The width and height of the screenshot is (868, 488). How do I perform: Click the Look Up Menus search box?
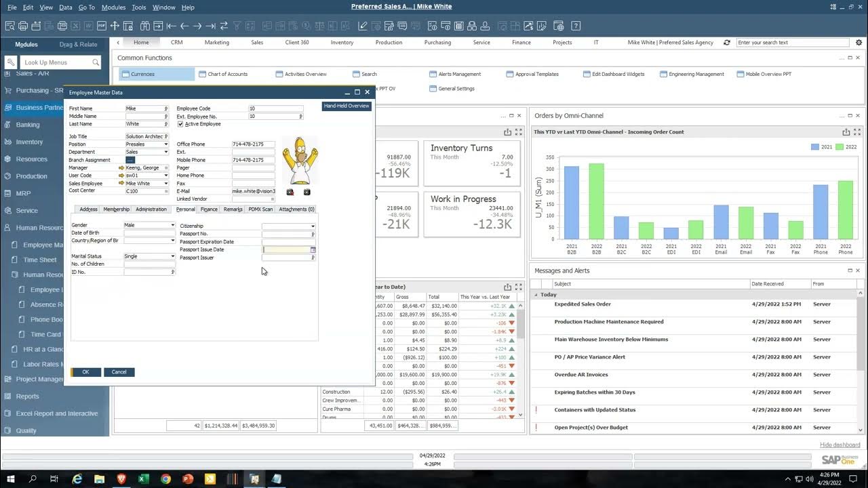point(60,62)
